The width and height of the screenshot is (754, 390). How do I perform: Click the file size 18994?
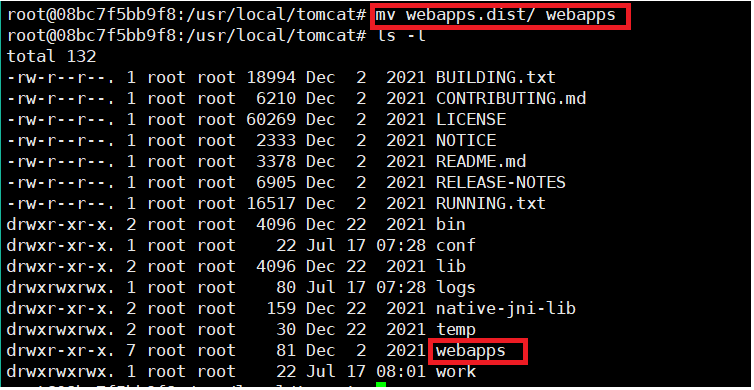coord(271,77)
